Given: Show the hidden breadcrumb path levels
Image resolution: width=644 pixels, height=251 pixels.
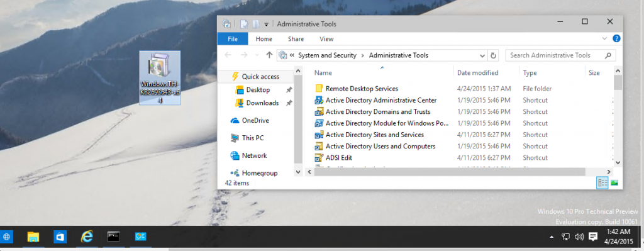Looking at the screenshot, I should click(292, 55).
